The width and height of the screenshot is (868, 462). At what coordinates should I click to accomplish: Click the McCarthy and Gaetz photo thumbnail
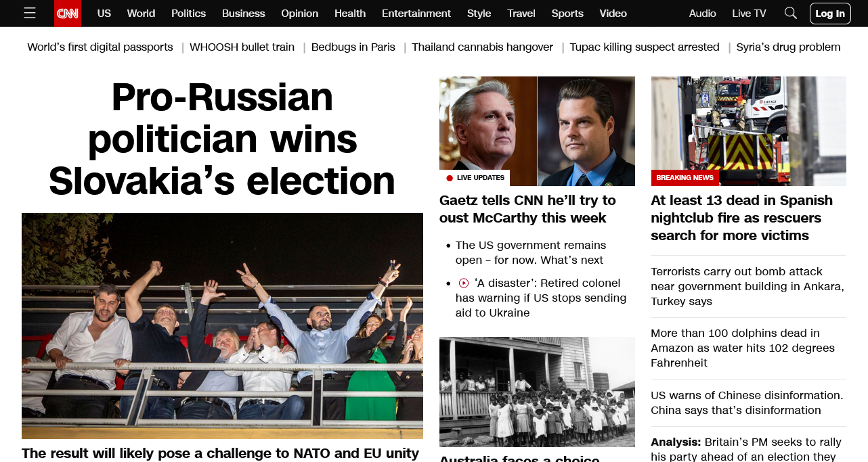pos(537,131)
